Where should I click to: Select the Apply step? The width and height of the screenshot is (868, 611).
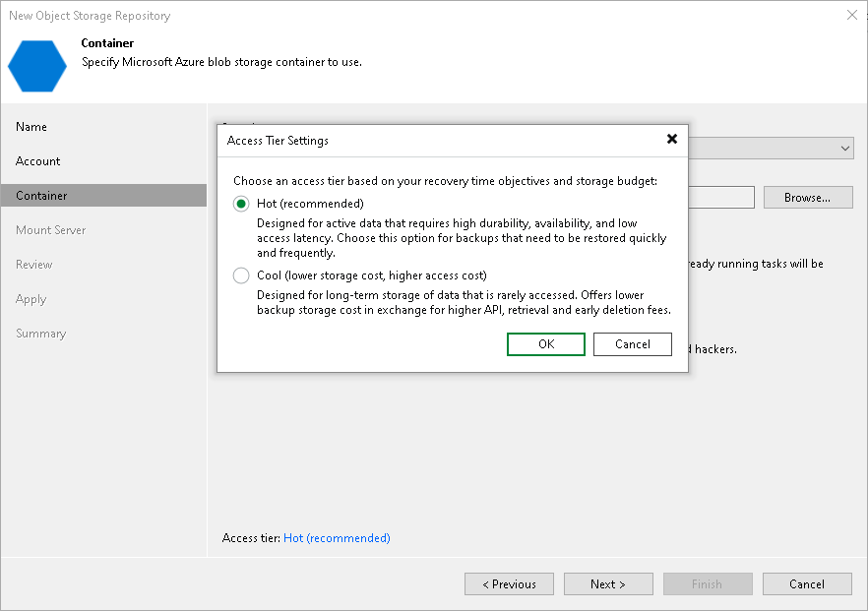click(x=31, y=299)
